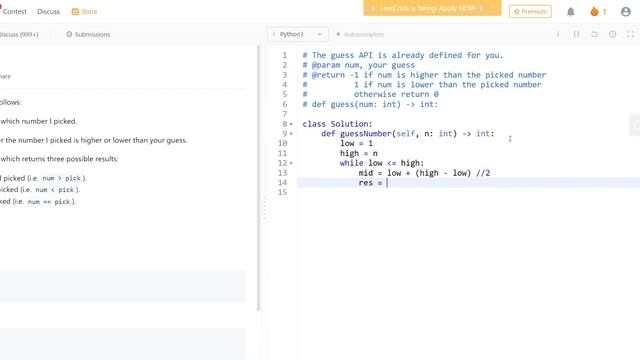Switch to the Submissions tab
Image resolution: width=640 pixels, height=360 pixels.
(88, 34)
